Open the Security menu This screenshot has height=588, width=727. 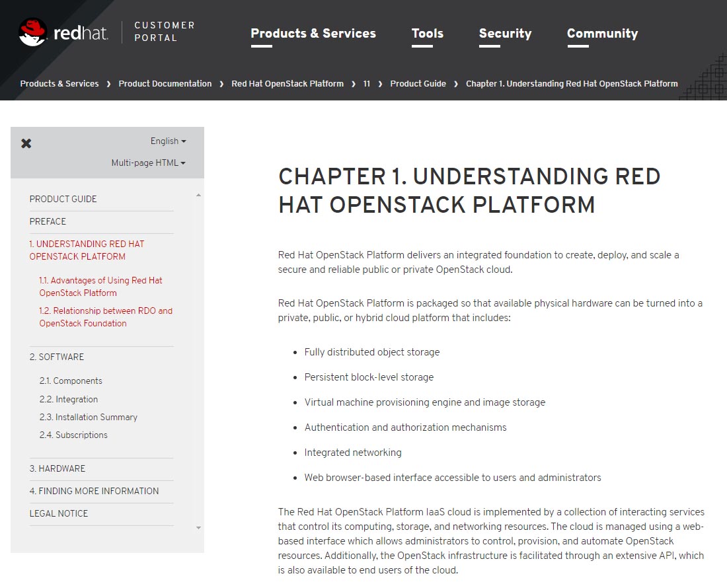tap(505, 34)
